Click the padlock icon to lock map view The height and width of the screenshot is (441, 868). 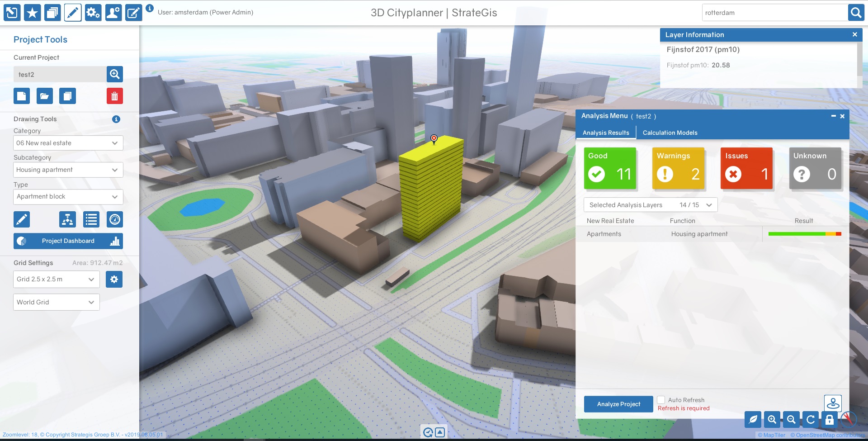click(829, 420)
